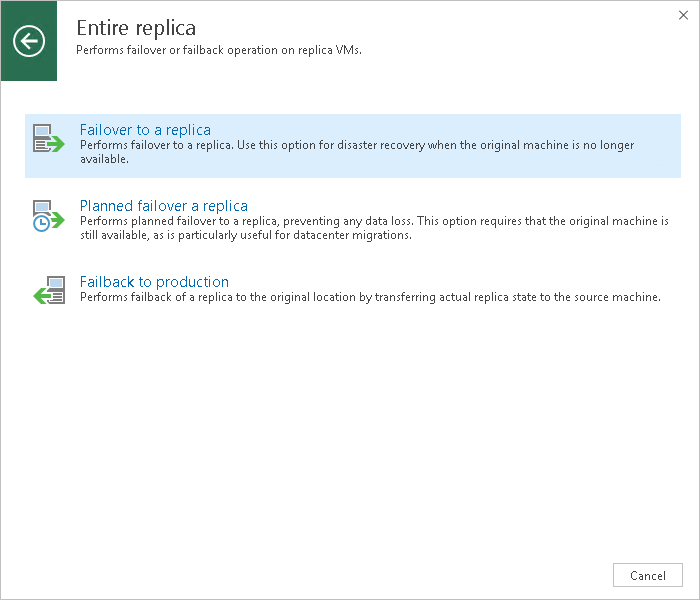Click the clock badge on Planned failover icon
The height and width of the screenshot is (600, 700).
[x=41, y=224]
